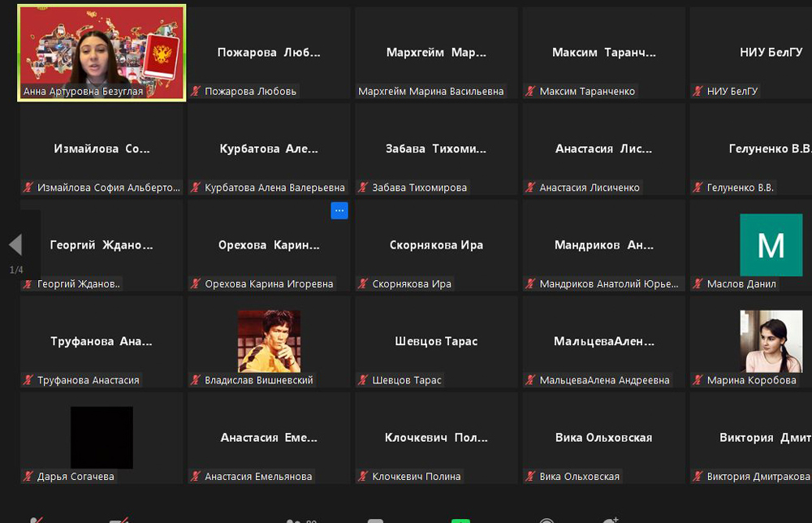Click muted mic icon beside Орехова Карина Игоревна
812x523 pixels.
click(195, 283)
